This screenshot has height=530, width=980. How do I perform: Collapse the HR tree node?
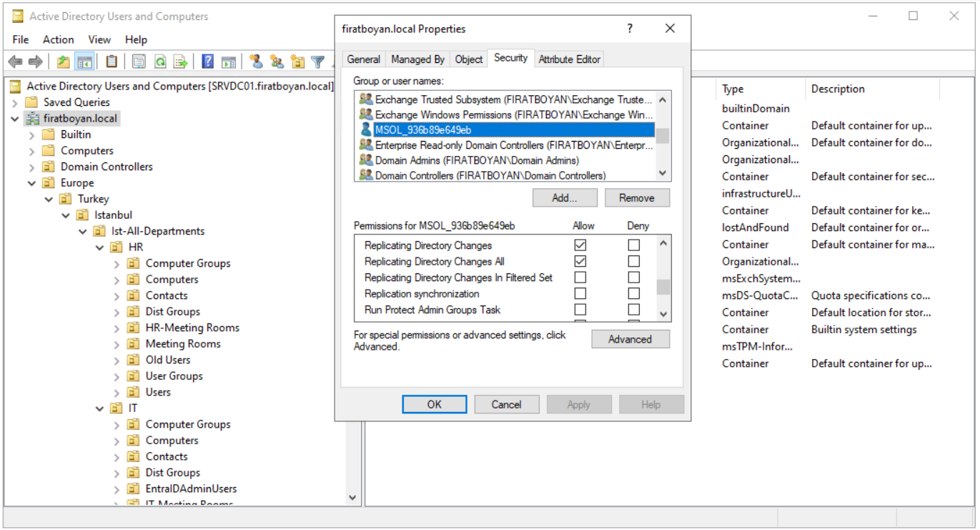[x=101, y=247]
